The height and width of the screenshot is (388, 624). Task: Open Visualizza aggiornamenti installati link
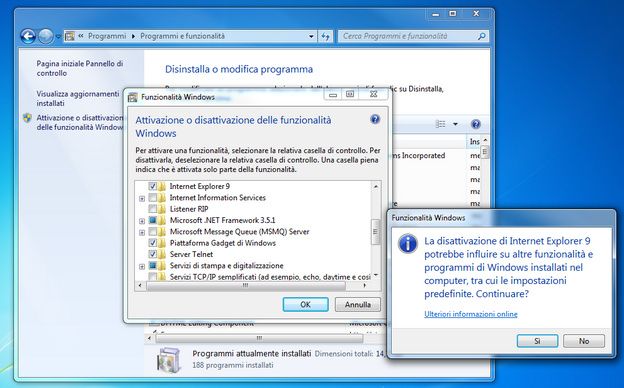point(78,99)
